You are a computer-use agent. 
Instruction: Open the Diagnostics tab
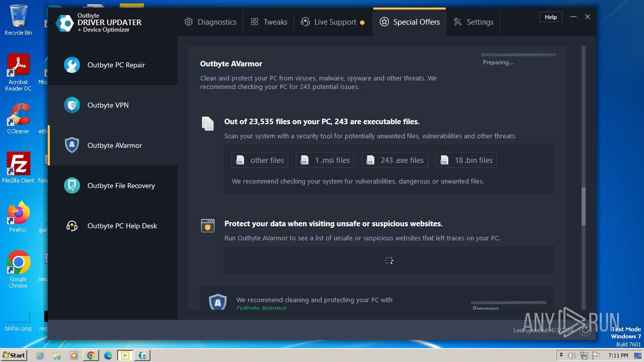[210, 22]
